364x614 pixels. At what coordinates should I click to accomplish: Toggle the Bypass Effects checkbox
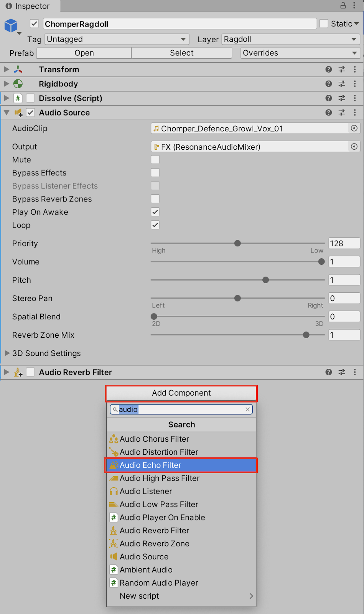155,173
